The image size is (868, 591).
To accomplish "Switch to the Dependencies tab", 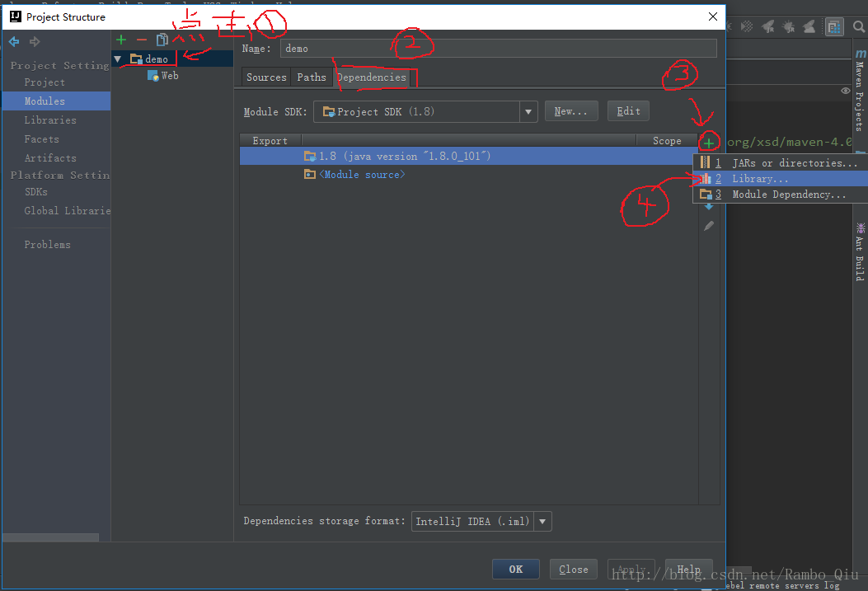I will click(372, 77).
